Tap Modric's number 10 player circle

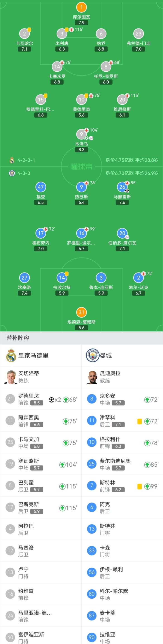click(81, 99)
